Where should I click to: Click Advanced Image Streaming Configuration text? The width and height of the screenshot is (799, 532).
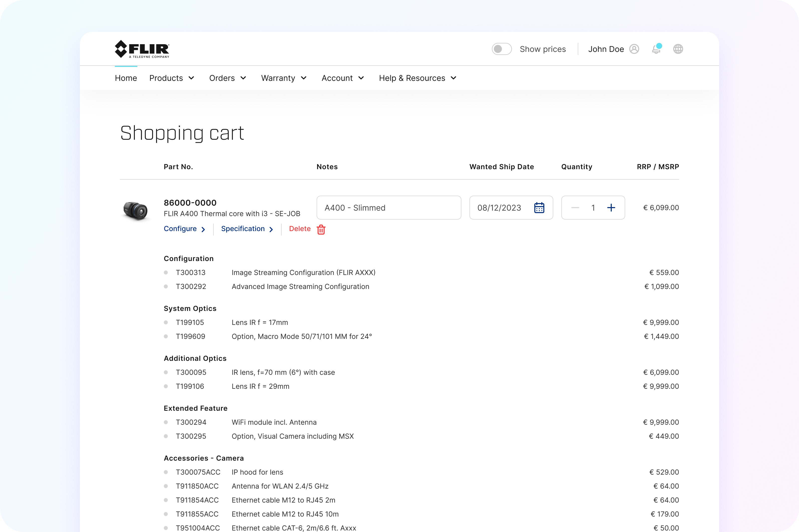tap(300, 287)
